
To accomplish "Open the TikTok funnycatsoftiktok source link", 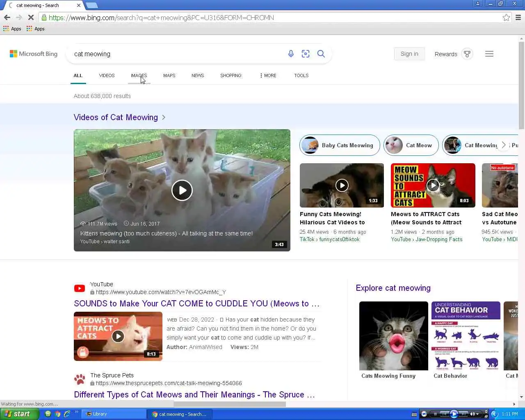I will [x=330, y=240].
